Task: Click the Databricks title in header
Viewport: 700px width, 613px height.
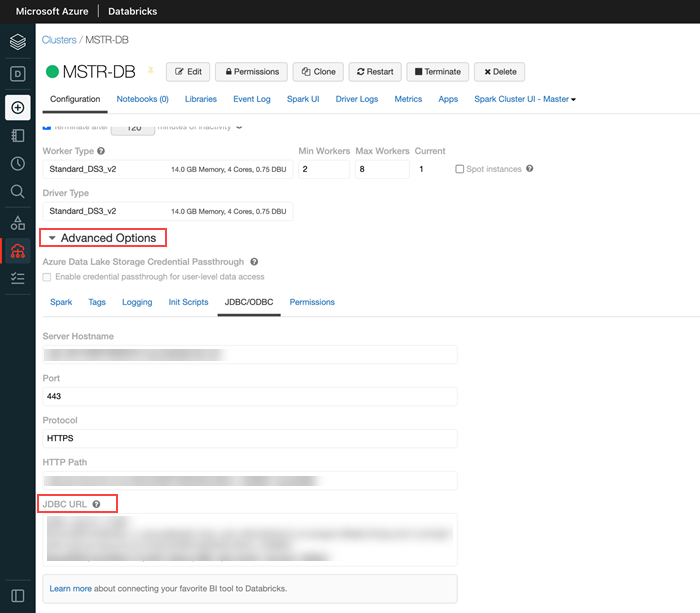Action: click(133, 11)
